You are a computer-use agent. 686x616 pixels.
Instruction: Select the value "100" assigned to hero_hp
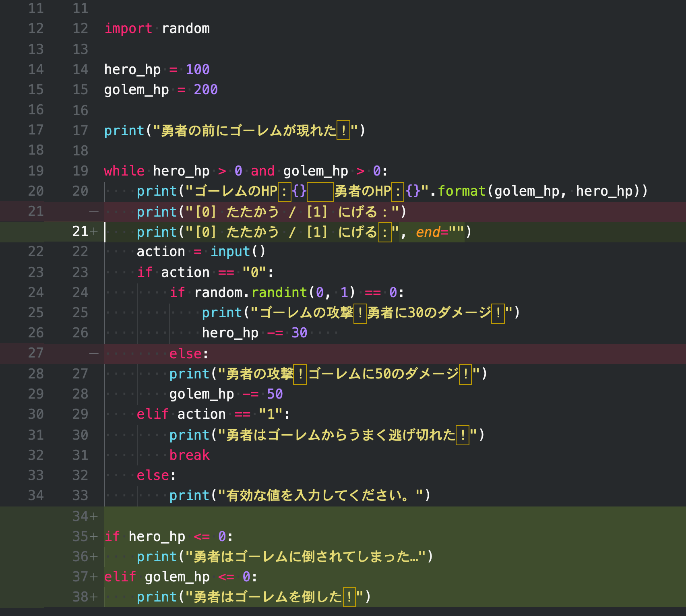198,69
